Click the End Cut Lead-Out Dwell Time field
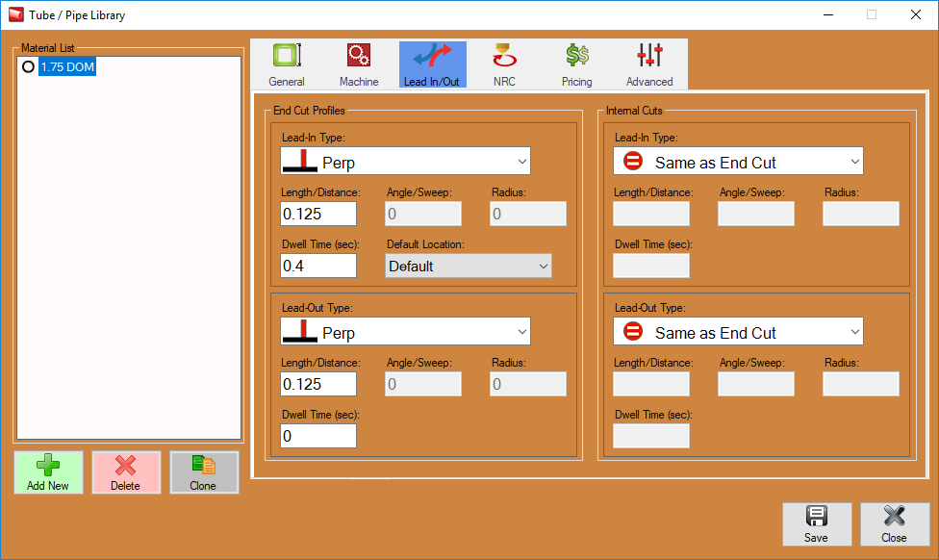The image size is (939, 560). click(x=318, y=436)
